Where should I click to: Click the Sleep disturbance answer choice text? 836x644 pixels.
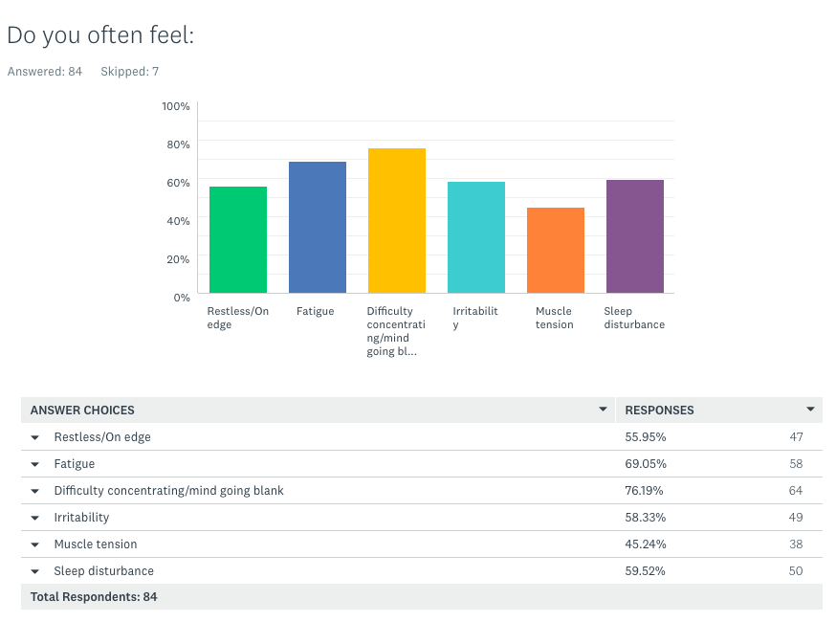pos(103,571)
